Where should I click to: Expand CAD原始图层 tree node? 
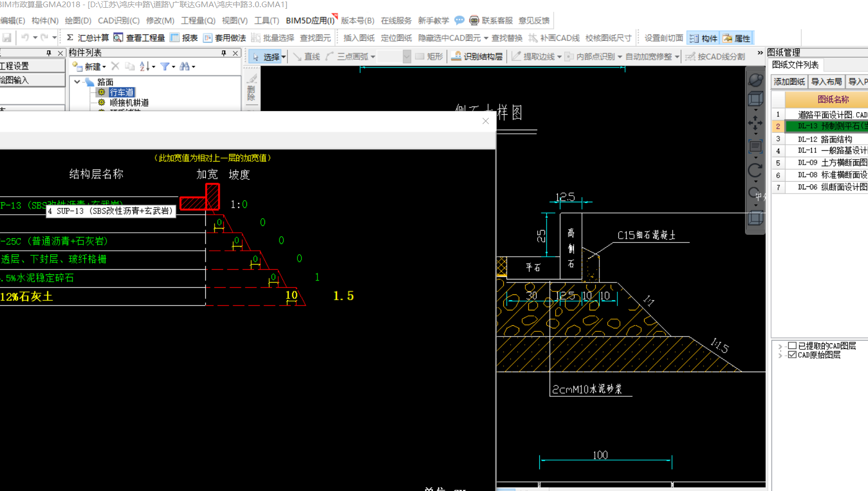780,355
